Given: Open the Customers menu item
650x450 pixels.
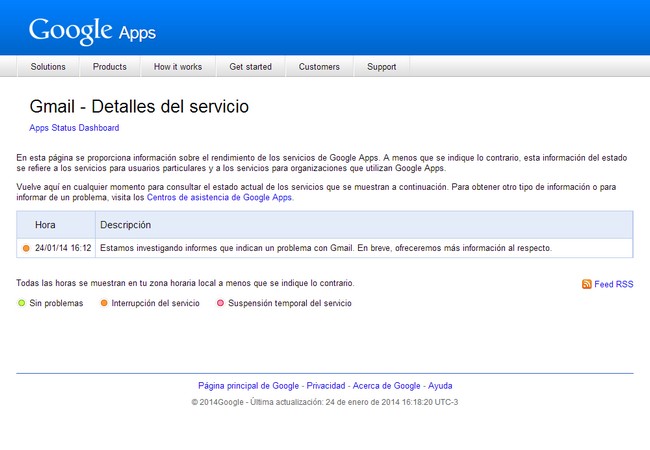Looking at the screenshot, I should [x=319, y=67].
